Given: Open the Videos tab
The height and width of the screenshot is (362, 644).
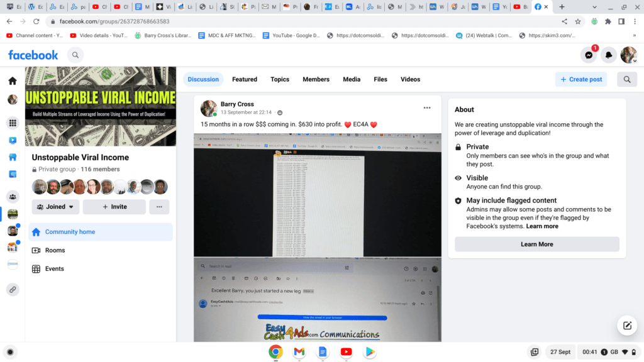Looking at the screenshot, I should [x=410, y=79].
